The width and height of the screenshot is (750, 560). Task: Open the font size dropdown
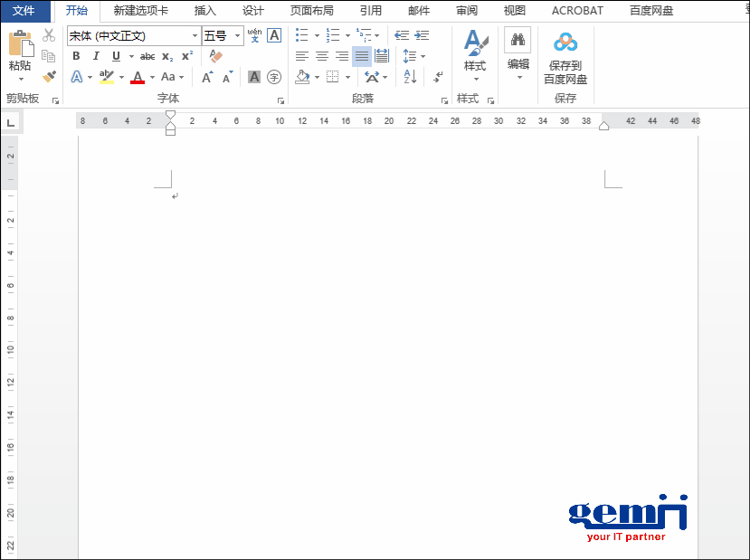[x=237, y=36]
